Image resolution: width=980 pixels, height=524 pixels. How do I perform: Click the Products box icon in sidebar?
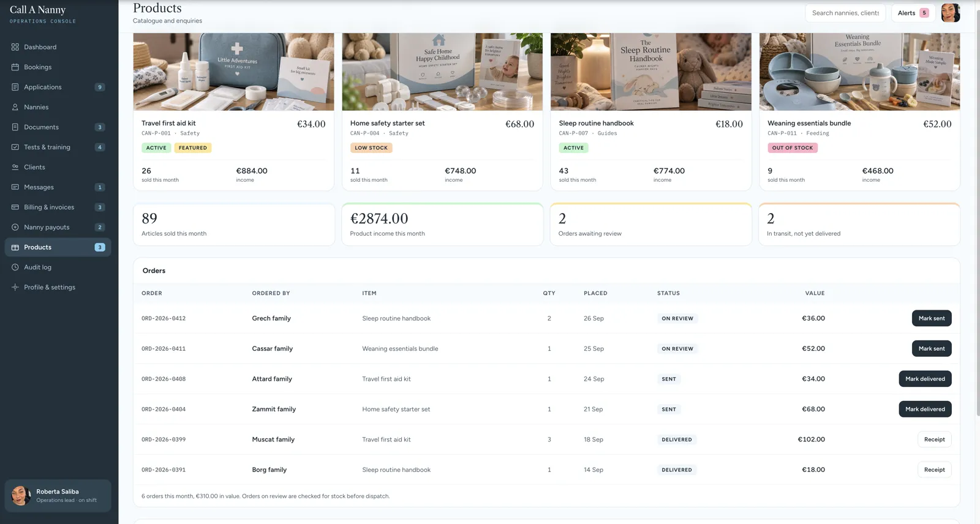[15, 247]
